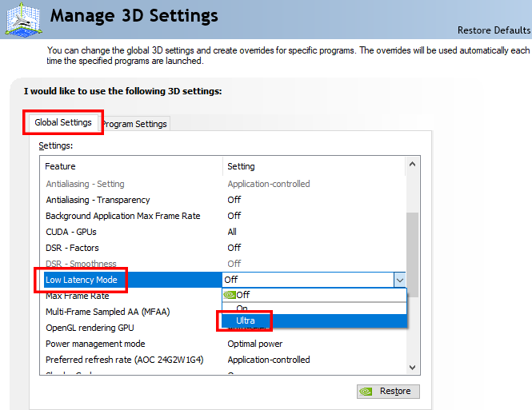Click the settings list scroll down arrow
532x410 pixels.
[413, 367]
